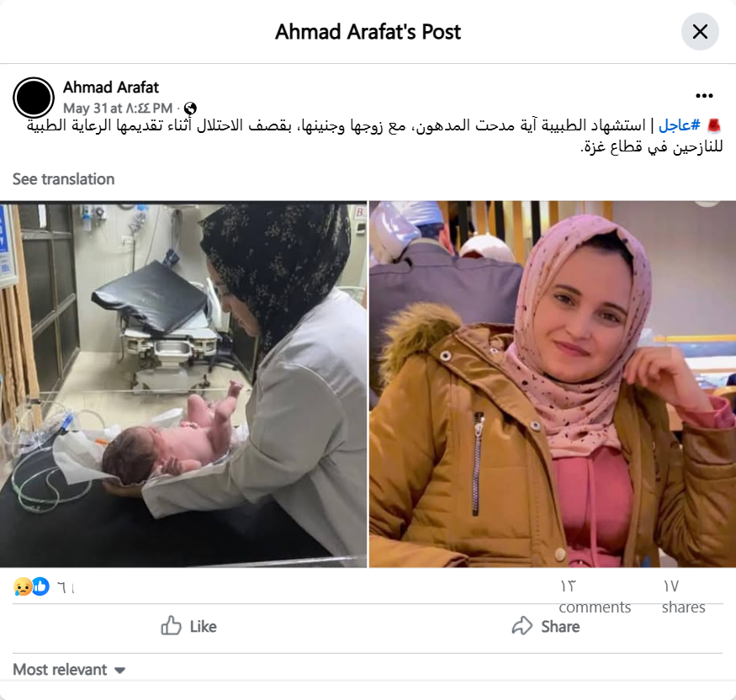Open the Ahmad Arafat author name link
Screen dimensions: 736x700
coord(111,87)
